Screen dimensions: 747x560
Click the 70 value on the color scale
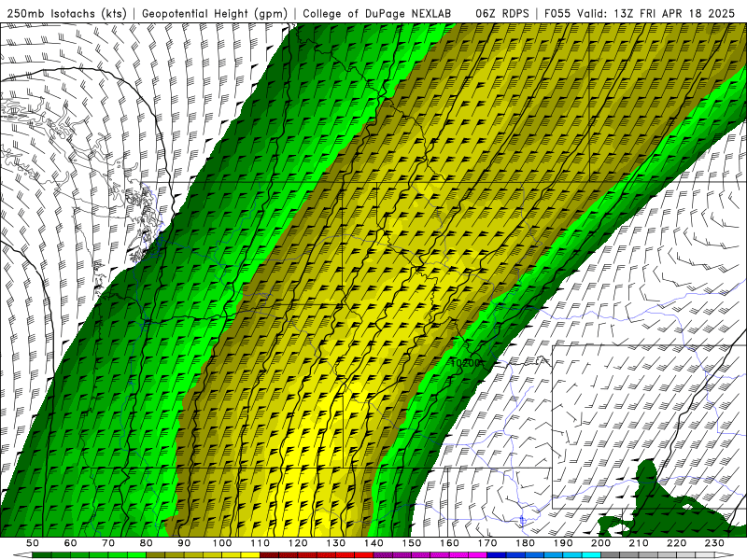(x=108, y=543)
